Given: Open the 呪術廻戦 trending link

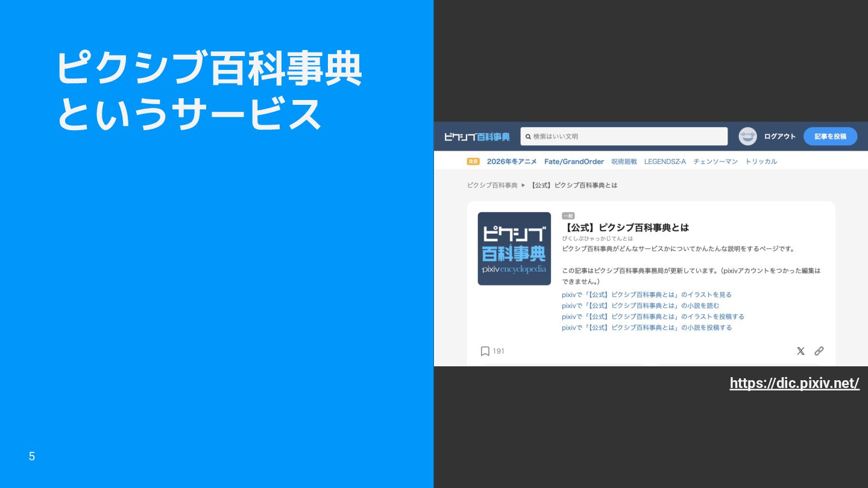Looking at the screenshot, I should 624,161.
